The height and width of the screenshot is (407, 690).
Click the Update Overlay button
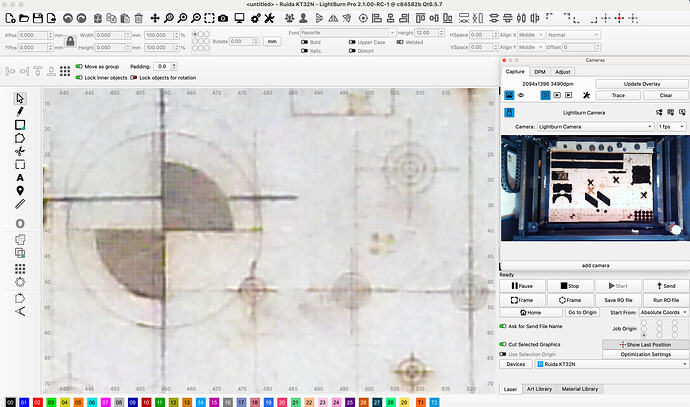tap(641, 83)
